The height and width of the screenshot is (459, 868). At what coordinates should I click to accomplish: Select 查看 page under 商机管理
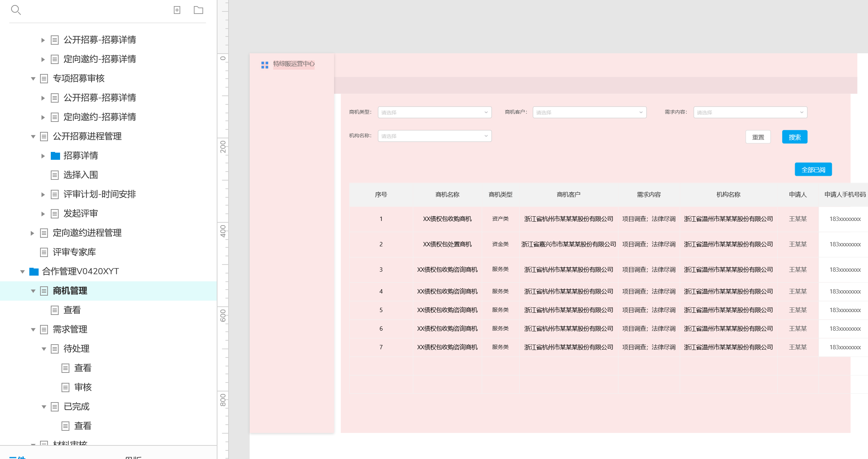pos(72,310)
